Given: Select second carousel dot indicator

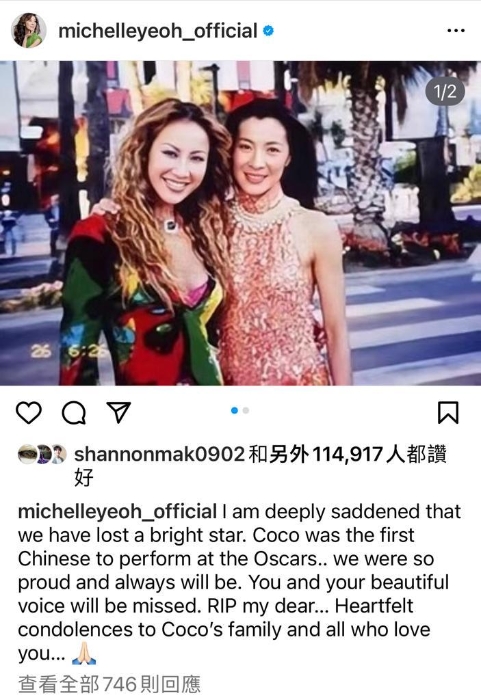Looking at the screenshot, I should tap(246, 410).
